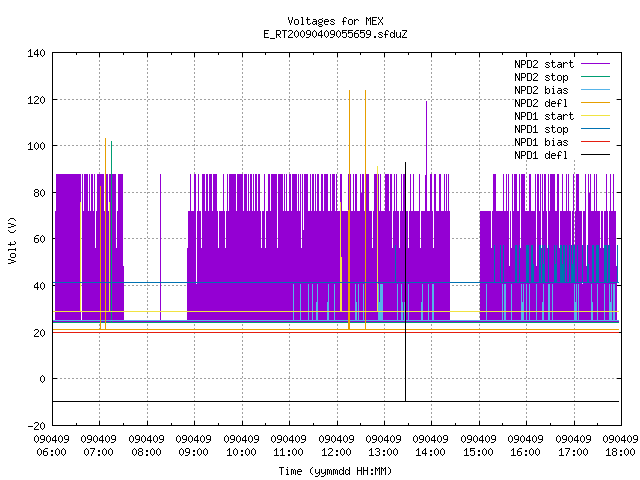Click the 14:00 time tick label

pyautogui.click(x=431, y=453)
